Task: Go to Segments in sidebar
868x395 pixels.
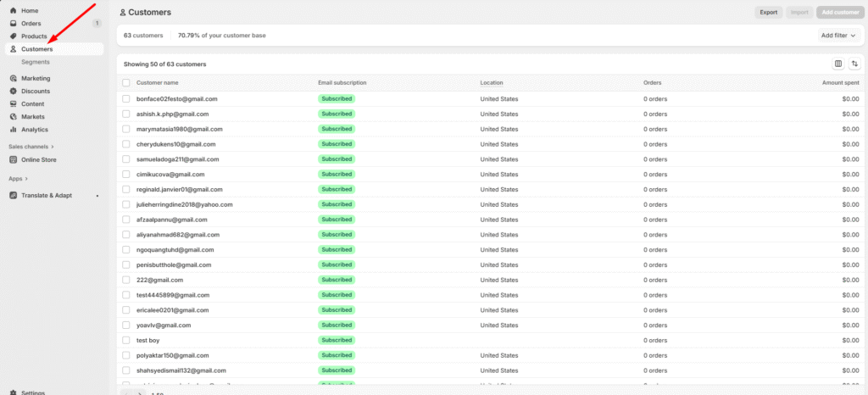Action: tap(36, 62)
